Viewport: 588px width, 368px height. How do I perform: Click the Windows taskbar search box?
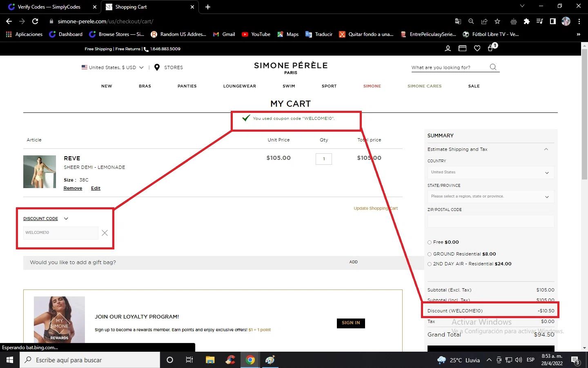pyautogui.click(x=90, y=360)
